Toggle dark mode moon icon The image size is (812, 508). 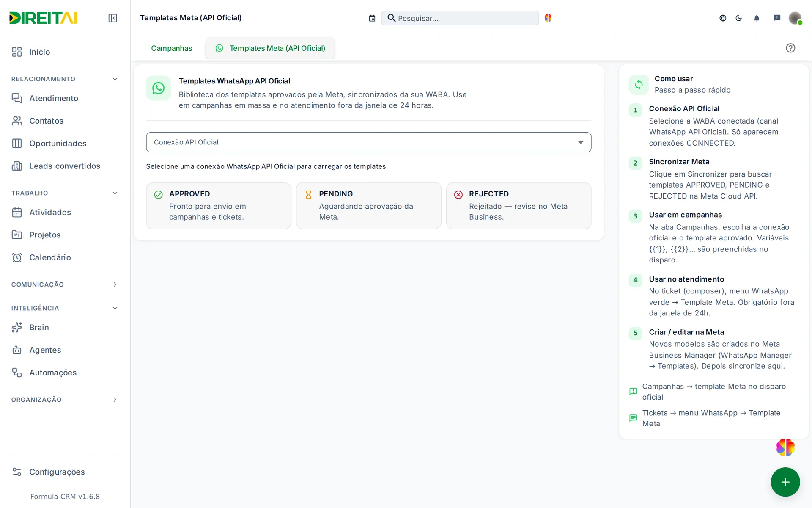coord(739,18)
